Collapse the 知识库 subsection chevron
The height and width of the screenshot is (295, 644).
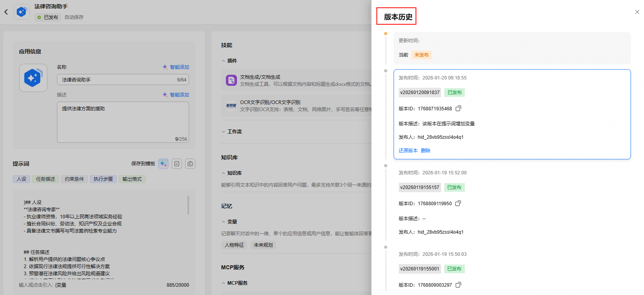coord(224,173)
